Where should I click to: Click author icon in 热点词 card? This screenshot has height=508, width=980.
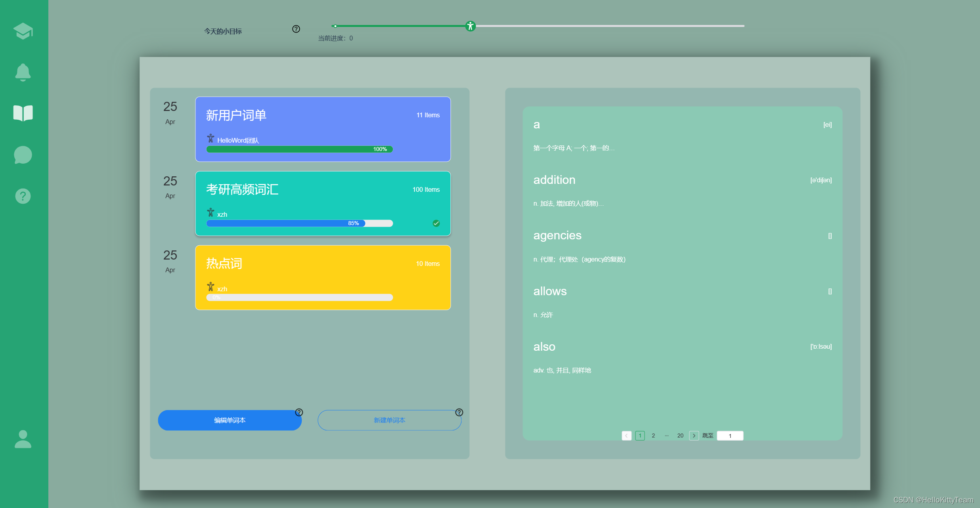tap(211, 286)
